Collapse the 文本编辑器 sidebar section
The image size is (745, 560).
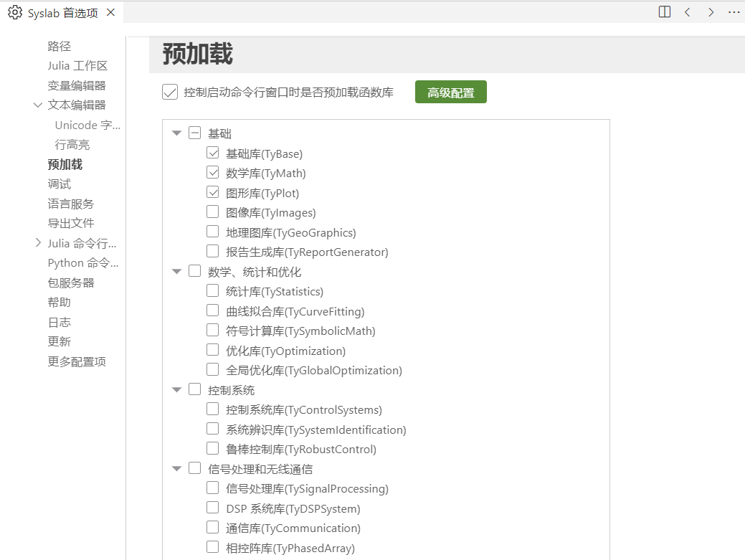coord(38,105)
